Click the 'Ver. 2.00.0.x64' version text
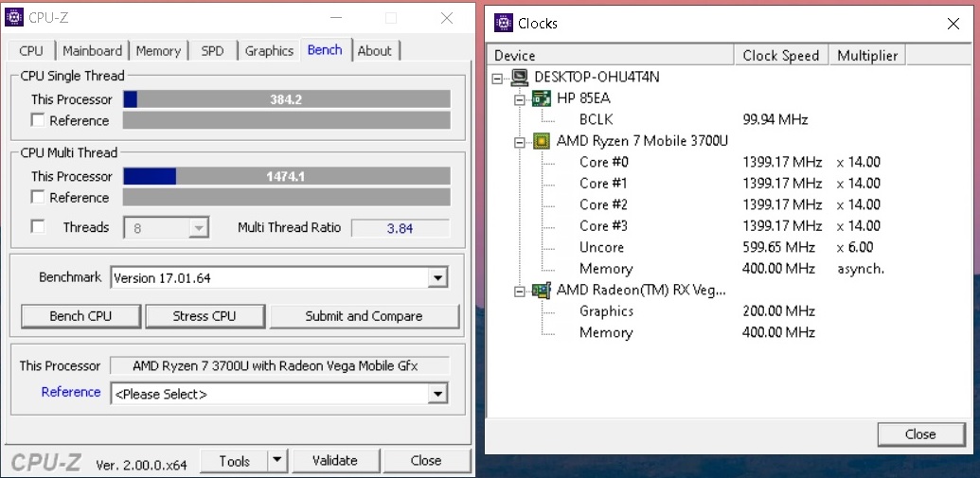Viewport: 980px width, 478px height. coord(141,465)
